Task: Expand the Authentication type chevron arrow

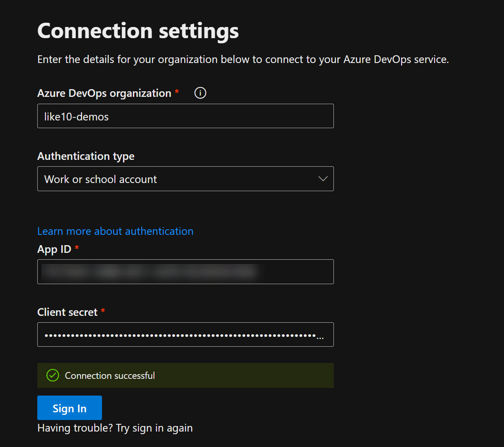Action: 323,179
